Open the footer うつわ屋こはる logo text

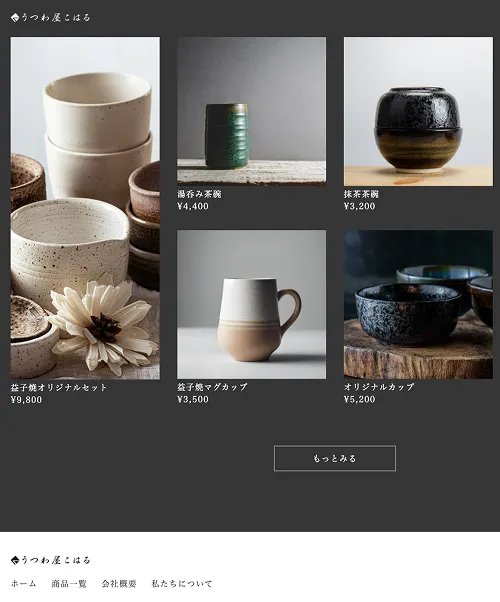tap(55, 560)
